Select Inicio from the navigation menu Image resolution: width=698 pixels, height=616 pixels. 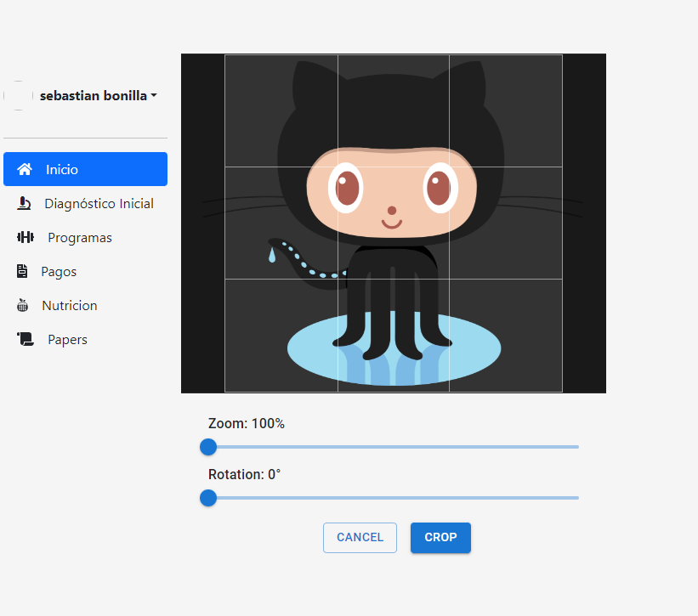pos(61,169)
